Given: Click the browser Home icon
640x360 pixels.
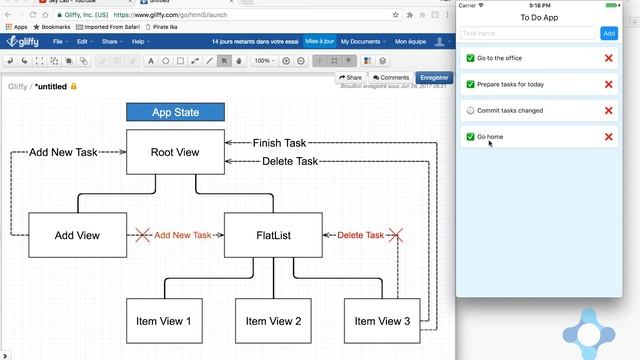Looking at the screenshot, I should [45, 15].
